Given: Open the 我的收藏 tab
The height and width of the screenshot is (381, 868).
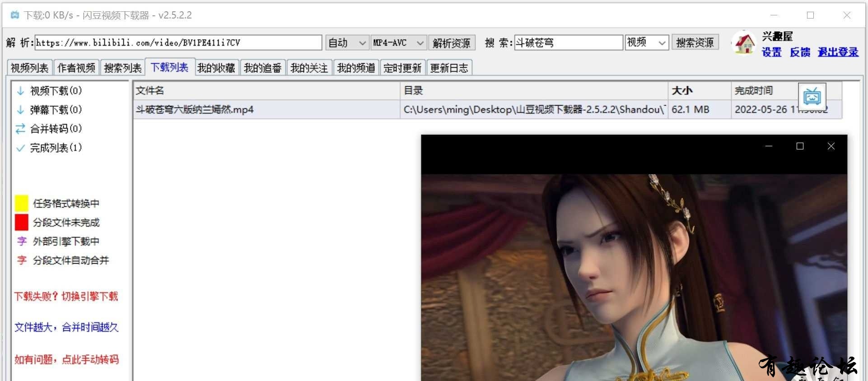Looking at the screenshot, I should [x=216, y=68].
